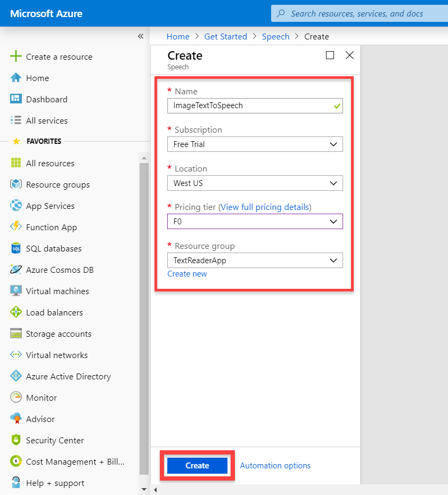The width and height of the screenshot is (448, 495).
Task: Click the SQL databases icon
Action: (x=16, y=248)
